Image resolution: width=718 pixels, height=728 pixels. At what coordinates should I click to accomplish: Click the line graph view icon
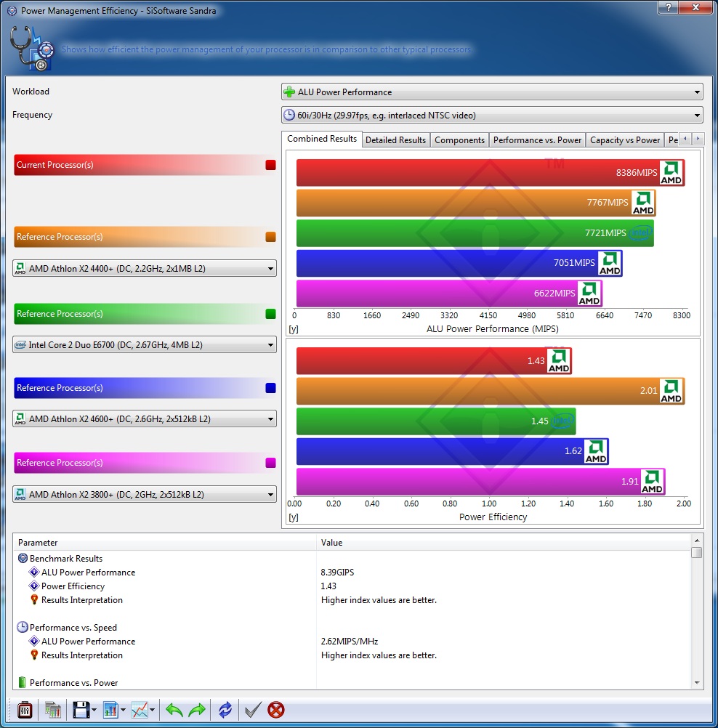(140, 710)
